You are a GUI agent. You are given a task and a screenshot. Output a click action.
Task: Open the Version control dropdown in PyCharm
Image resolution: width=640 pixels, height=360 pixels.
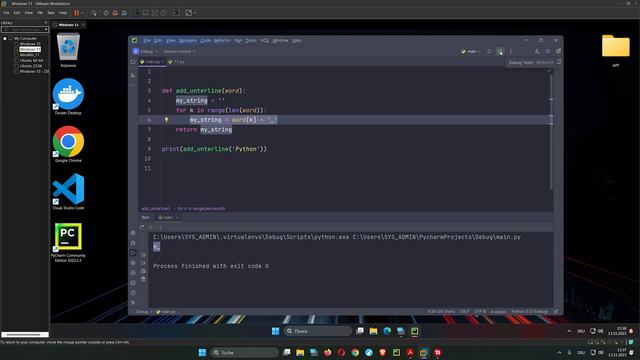pyautogui.click(x=179, y=51)
